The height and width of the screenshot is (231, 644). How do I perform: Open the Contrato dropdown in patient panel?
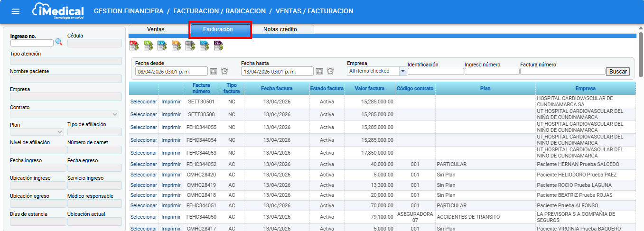click(x=115, y=114)
